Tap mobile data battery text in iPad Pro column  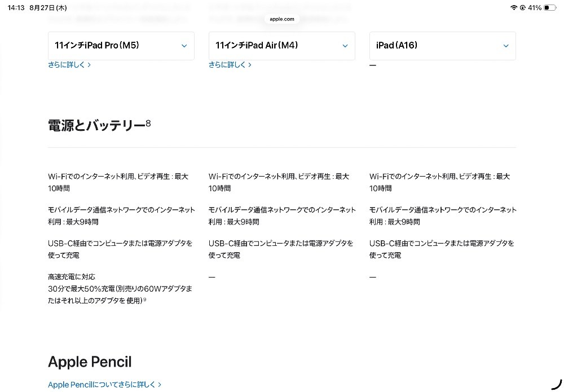click(122, 215)
